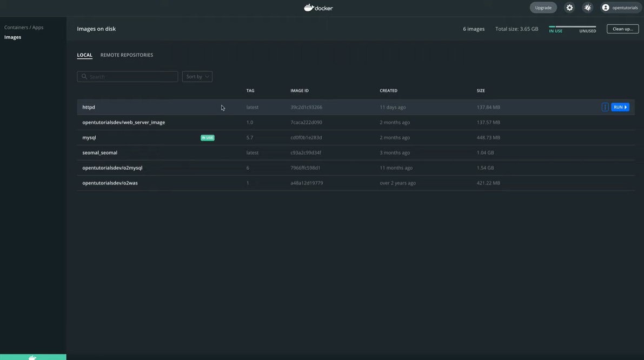Click the TAG column header

(250, 91)
